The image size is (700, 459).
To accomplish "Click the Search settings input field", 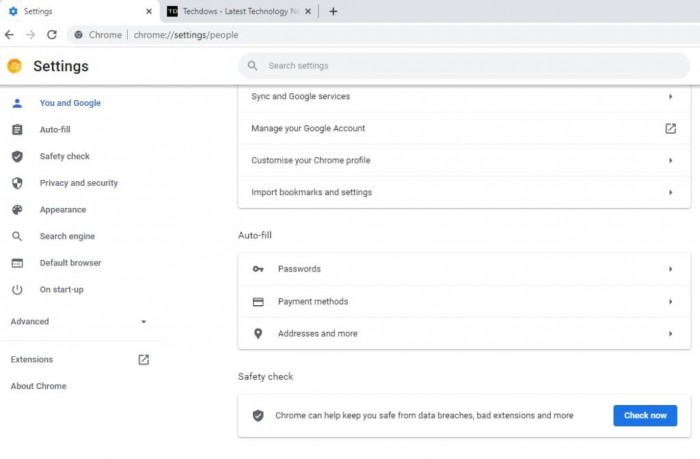I will pos(460,66).
